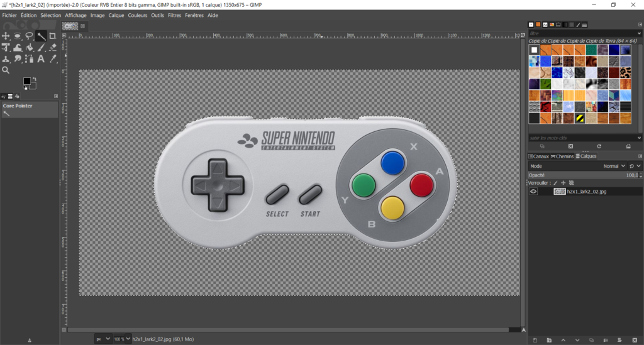644x345 pixels.
Task: Toggle lock pixels for the layer
Action: click(555, 183)
